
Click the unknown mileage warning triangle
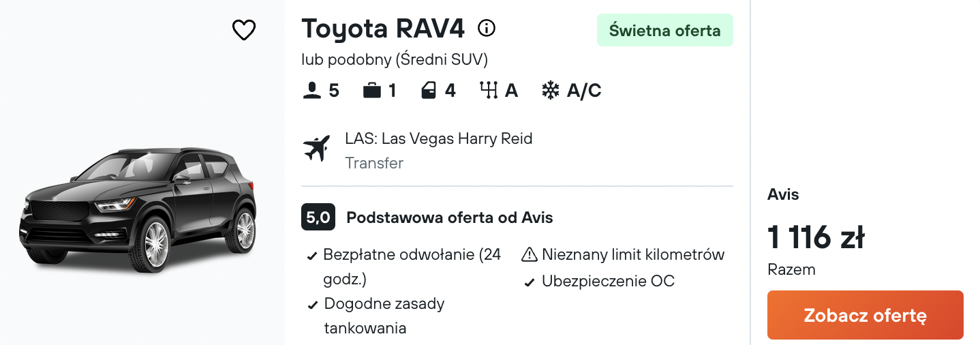tap(530, 255)
